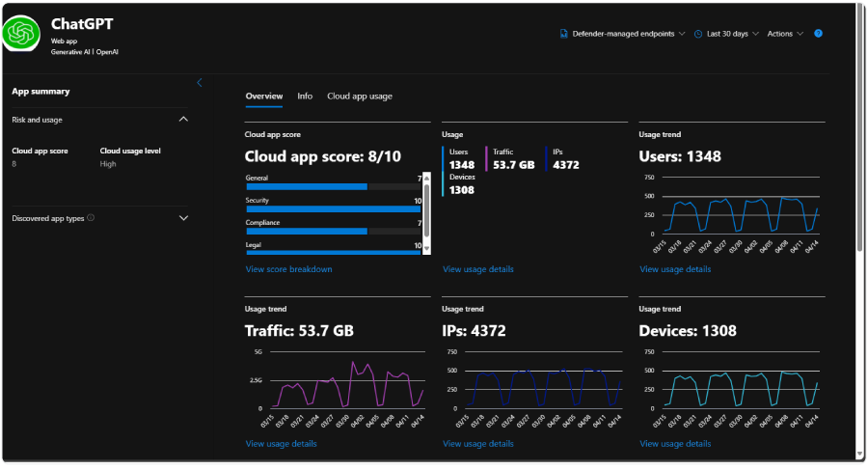
Task: Click the report icon beside Defender-managed endpoints
Action: point(563,34)
